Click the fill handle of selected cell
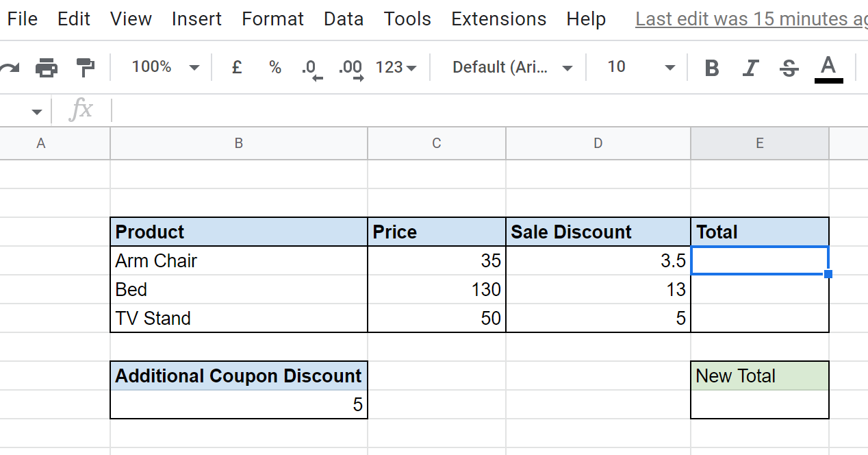Viewport: 868px width, 455px height. pyautogui.click(x=828, y=274)
